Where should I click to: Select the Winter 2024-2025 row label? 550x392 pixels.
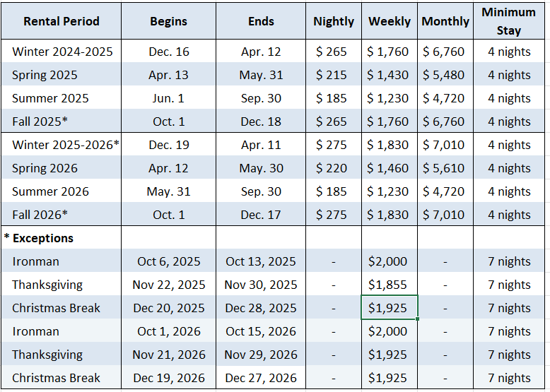(x=62, y=52)
